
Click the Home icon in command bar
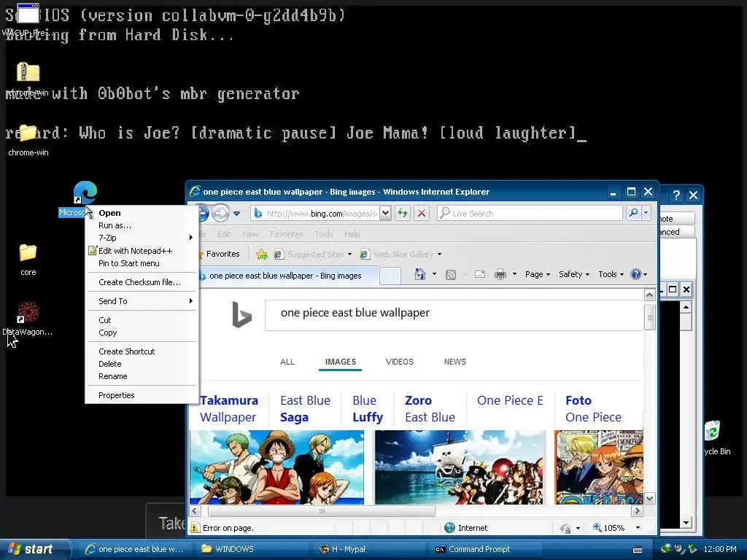(x=419, y=274)
